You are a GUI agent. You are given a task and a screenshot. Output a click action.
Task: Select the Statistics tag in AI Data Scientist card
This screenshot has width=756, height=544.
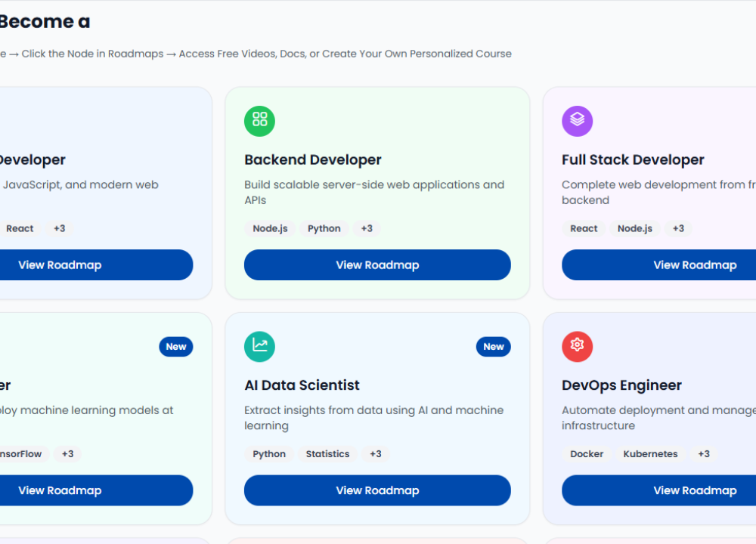tap(327, 454)
